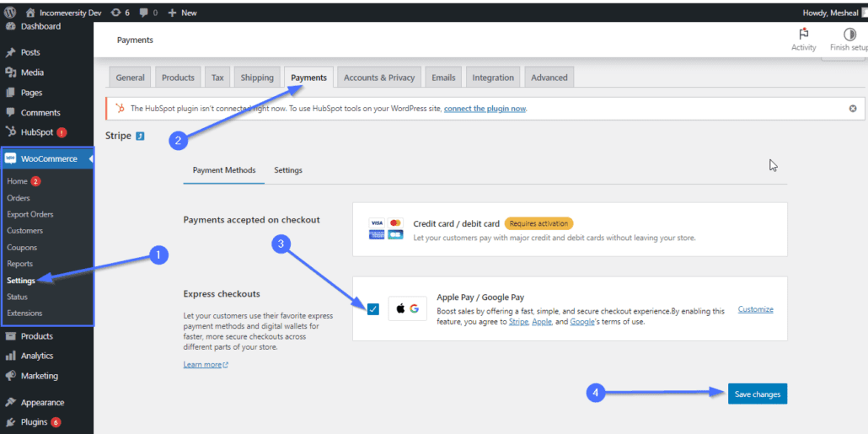The image size is (868, 434).
Task: Click the HubSpot sprocket icon in sidebar
Action: 10,132
